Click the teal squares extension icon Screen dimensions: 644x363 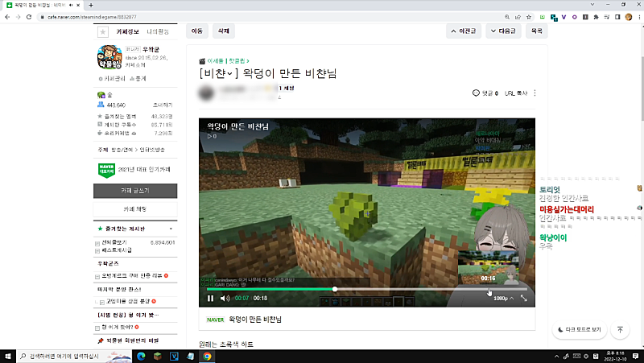(x=554, y=17)
